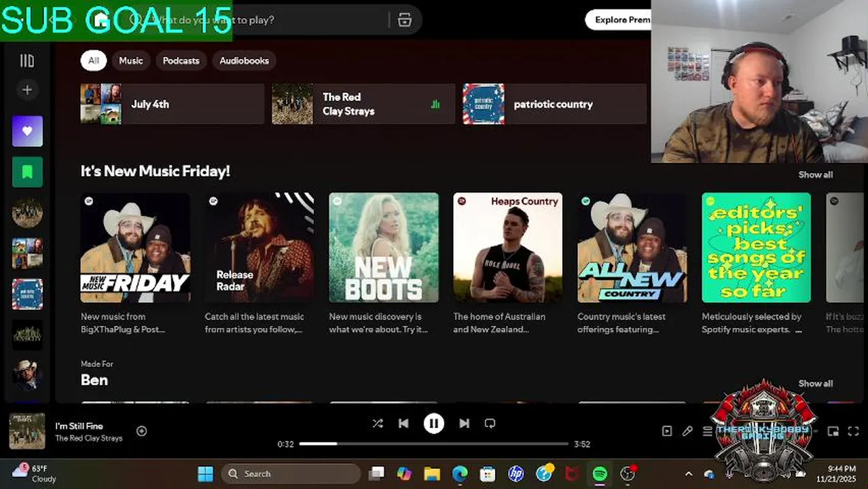Screen dimensions: 868x489
Task: Click the Spotify taskbar icon
Action: tap(600, 473)
